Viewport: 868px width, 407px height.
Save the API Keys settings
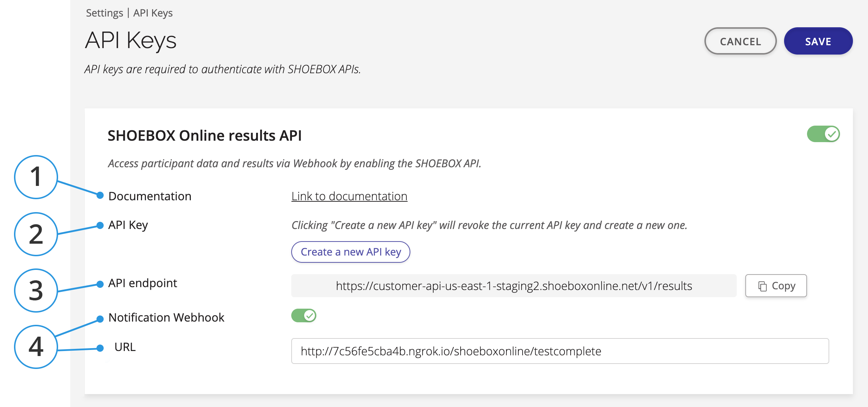(x=818, y=41)
